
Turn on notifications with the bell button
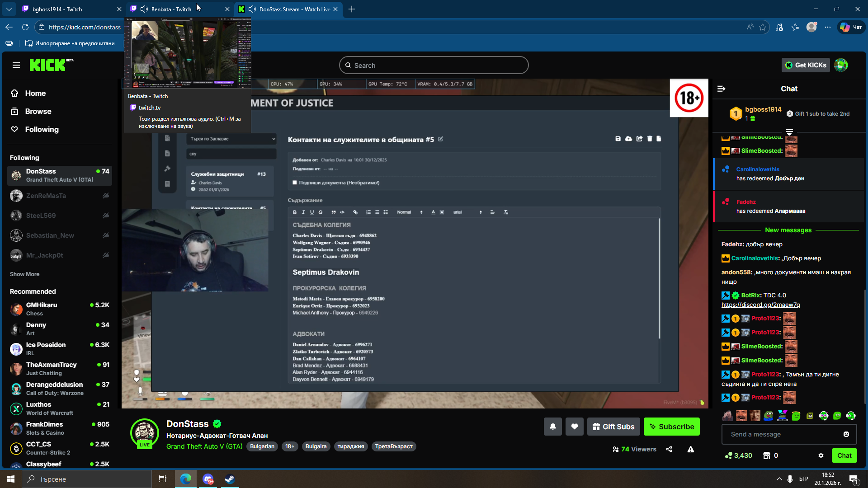553,427
